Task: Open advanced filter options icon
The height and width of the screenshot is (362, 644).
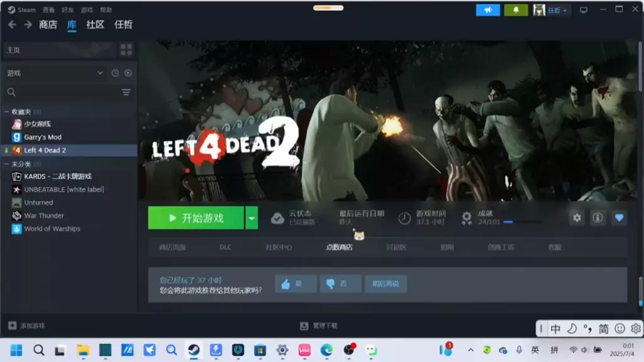Action: [x=126, y=92]
